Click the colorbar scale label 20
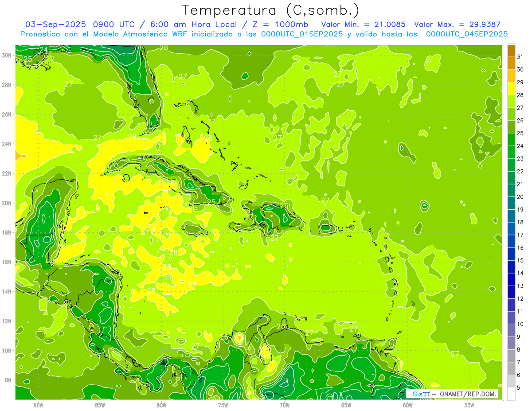This screenshot has height=411, width=532. [x=520, y=197]
